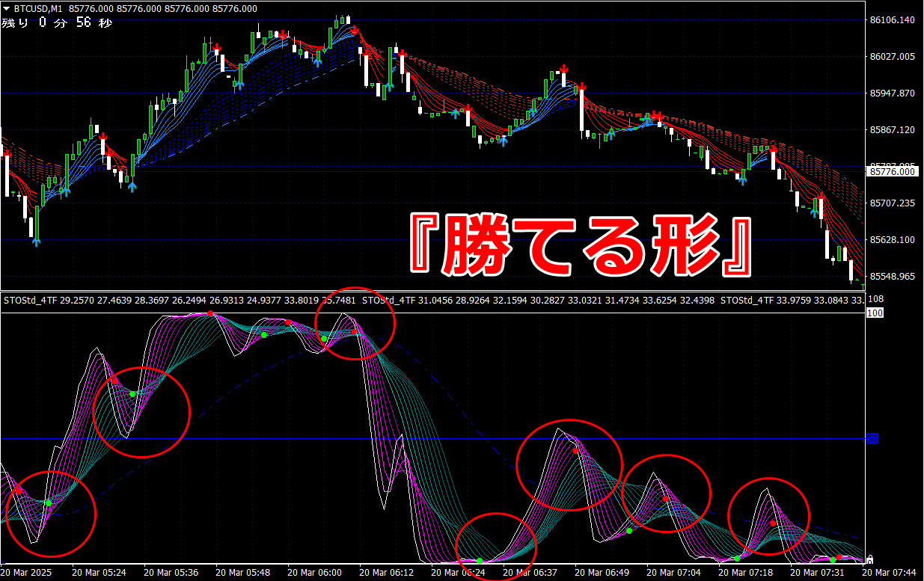The image size is (924, 581).
Task: Click the 20 Mar 07:18 time label
Action: (747, 572)
